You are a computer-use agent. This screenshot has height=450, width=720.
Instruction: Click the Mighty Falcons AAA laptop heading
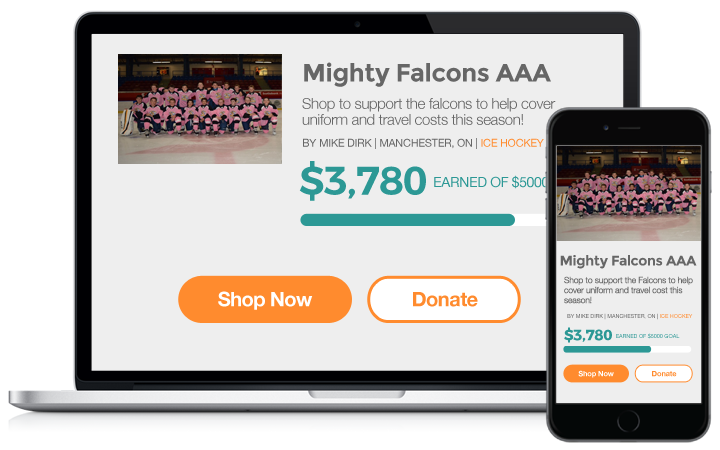(x=427, y=73)
